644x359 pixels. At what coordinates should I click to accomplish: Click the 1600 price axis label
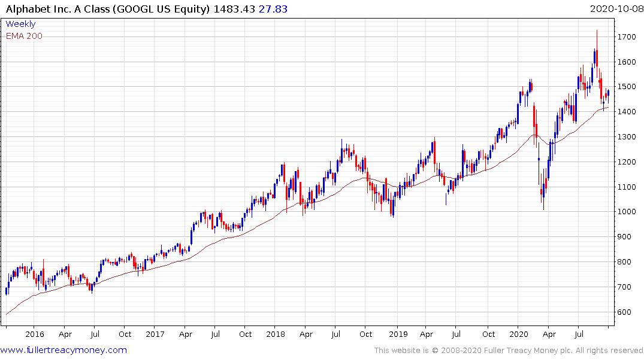point(627,62)
